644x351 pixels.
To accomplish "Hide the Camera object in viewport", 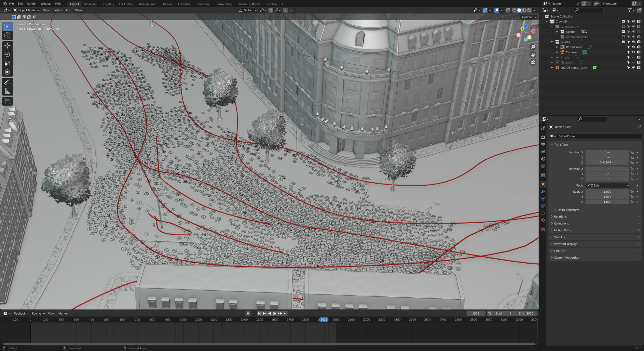I will [x=634, y=52].
